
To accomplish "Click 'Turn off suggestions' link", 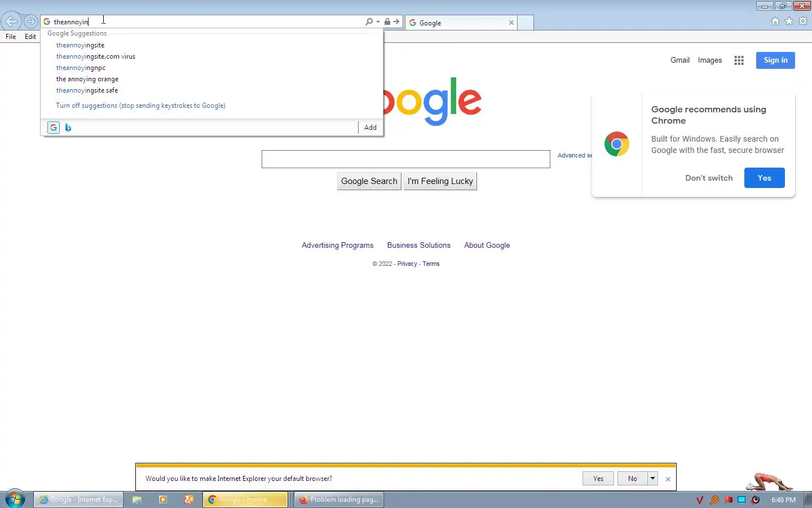I will (x=140, y=106).
